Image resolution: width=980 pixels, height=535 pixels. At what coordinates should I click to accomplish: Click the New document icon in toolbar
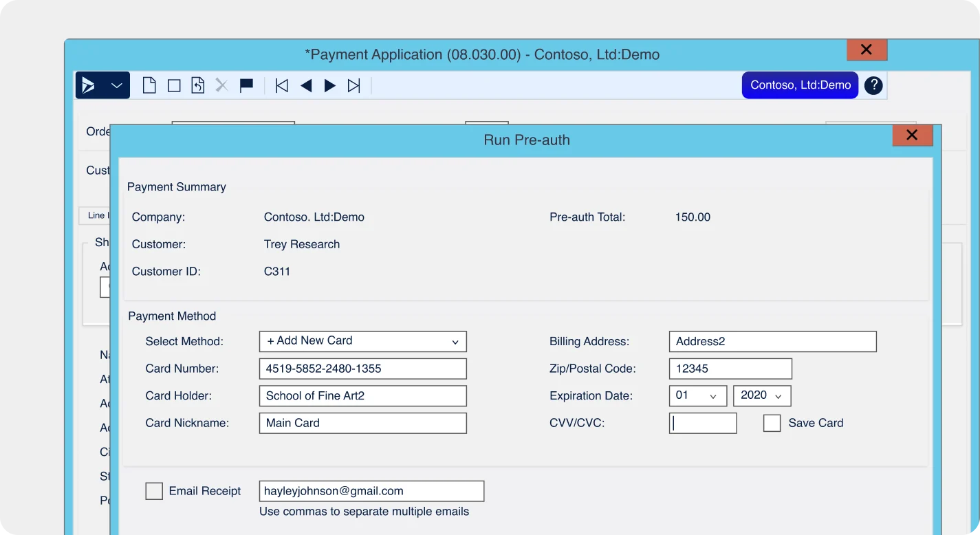tap(149, 85)
